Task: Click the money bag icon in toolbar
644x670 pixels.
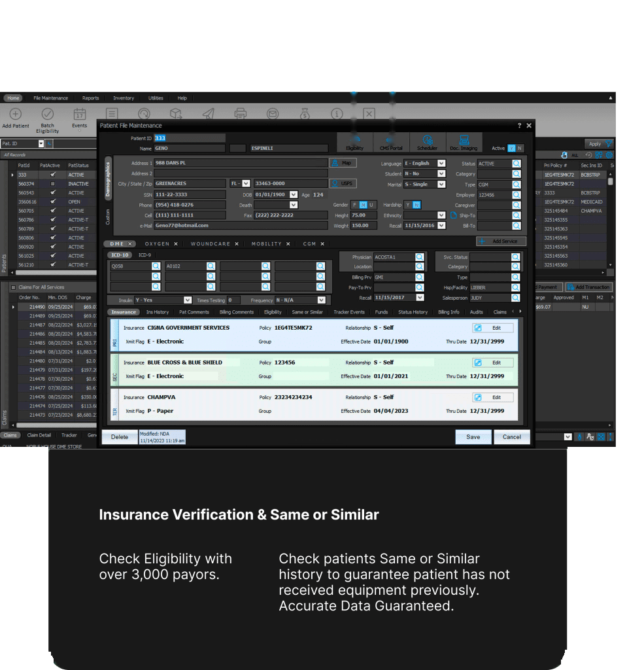Action: point(305,113)
